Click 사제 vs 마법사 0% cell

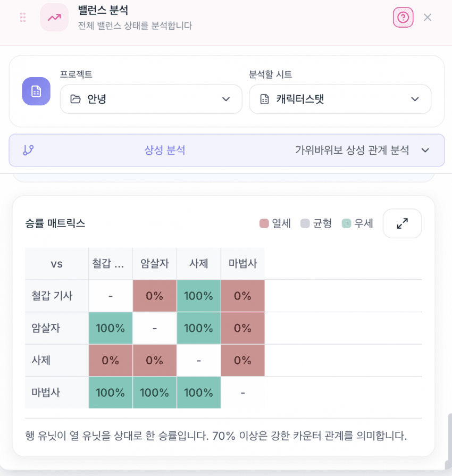242,360
